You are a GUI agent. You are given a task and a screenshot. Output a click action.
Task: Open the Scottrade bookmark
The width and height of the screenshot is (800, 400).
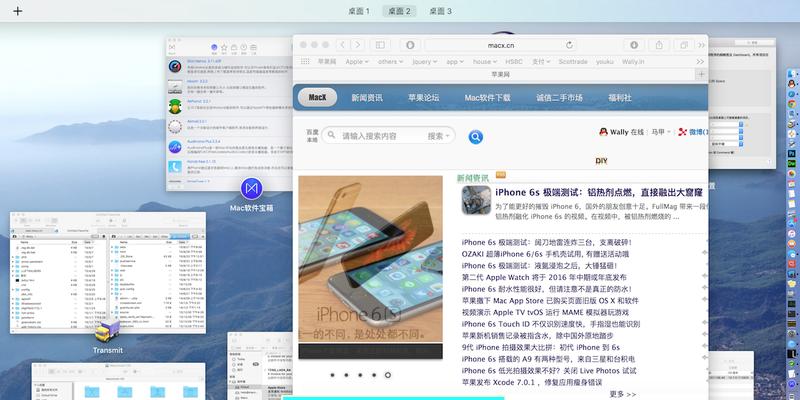click(x=573, y=61)
